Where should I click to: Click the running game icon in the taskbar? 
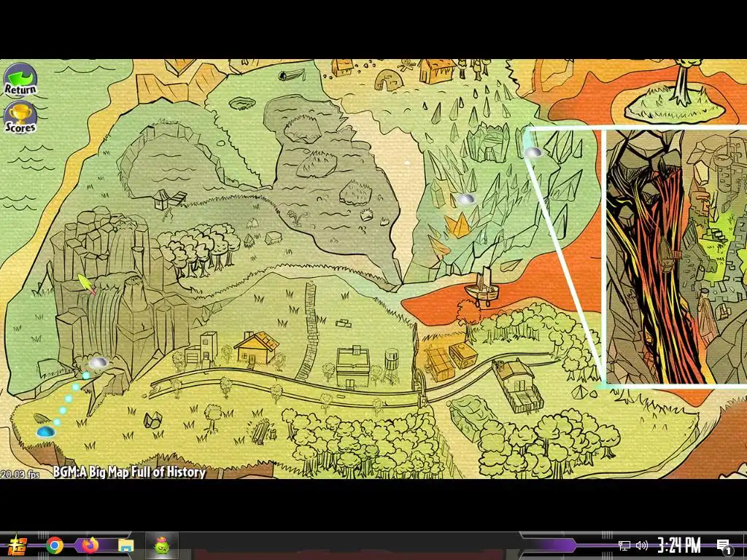[x=162, y=545]
